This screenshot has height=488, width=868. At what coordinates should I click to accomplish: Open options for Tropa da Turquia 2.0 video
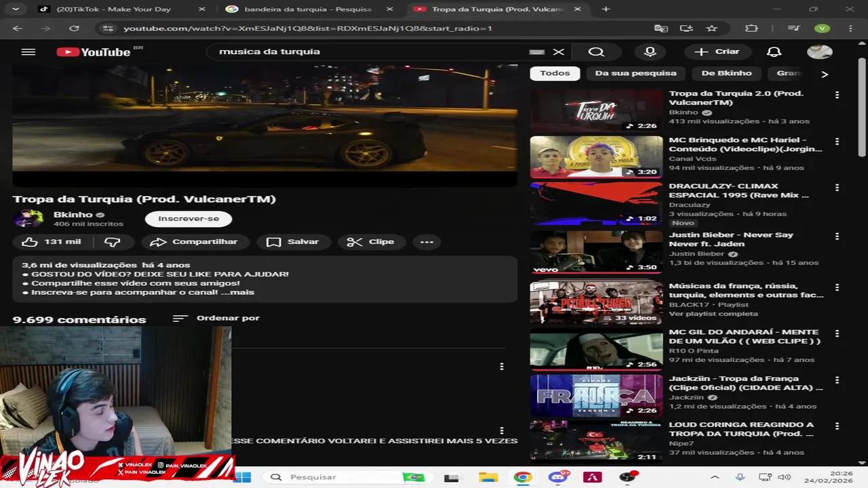pyautogui.click(x=837, y=95)
